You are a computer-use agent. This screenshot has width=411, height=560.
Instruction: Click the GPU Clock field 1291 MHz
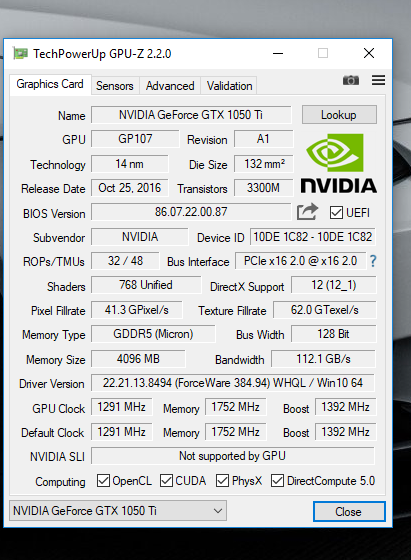121,407
